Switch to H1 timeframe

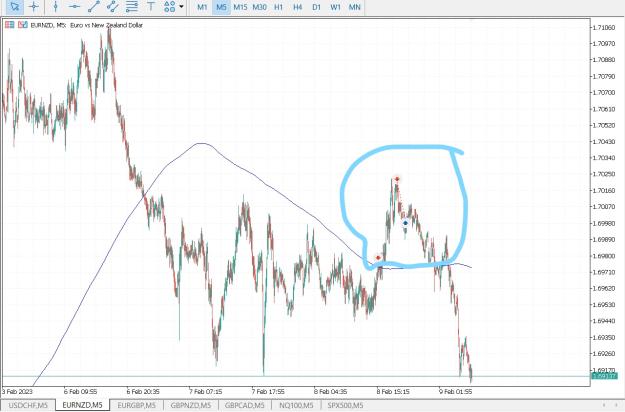pyautogui.click(x=279, y=7)
